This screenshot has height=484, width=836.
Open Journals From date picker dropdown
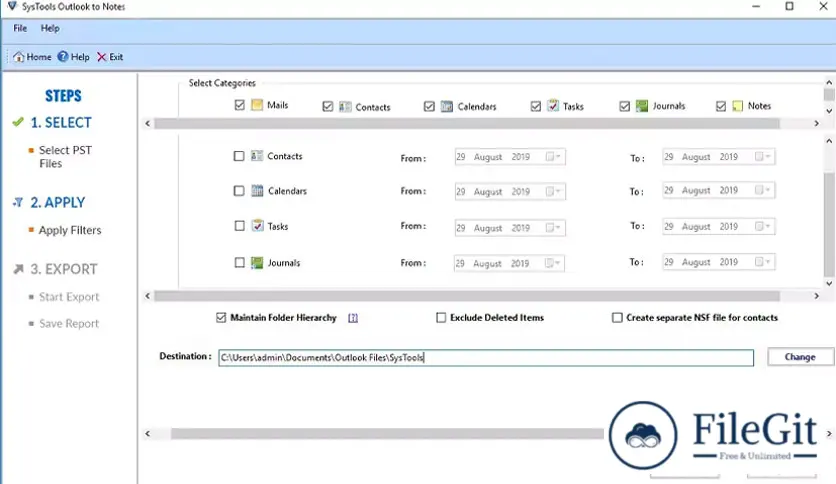point(552,263)
